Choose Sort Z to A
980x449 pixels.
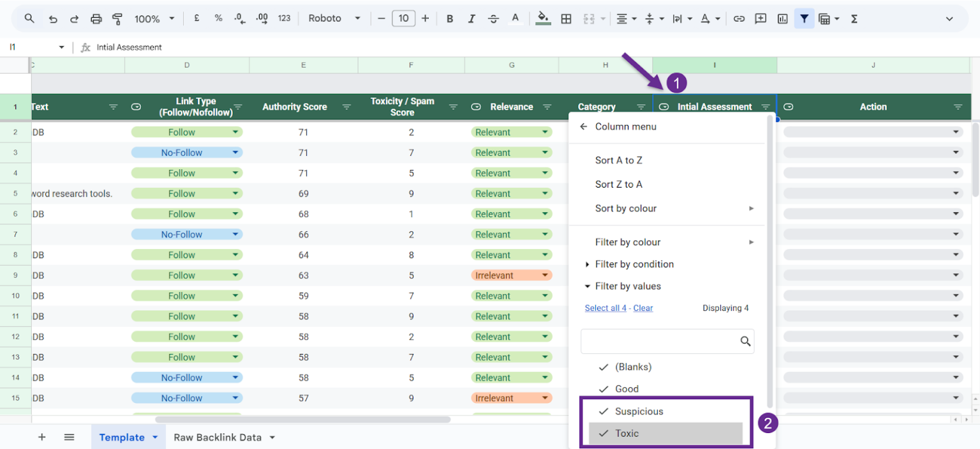pos(619,184)
